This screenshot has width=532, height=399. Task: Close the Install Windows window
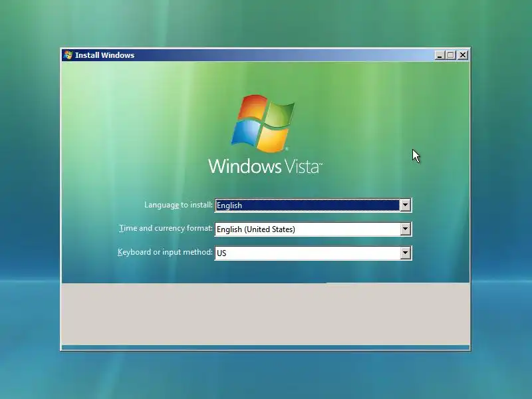[x=463, y=55]
